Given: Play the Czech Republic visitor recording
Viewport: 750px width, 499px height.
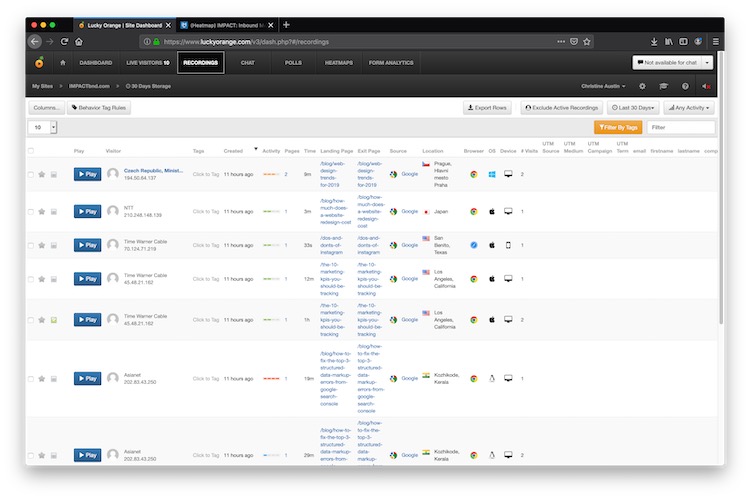Looking at the screenshot, I should tap(88, 174).
